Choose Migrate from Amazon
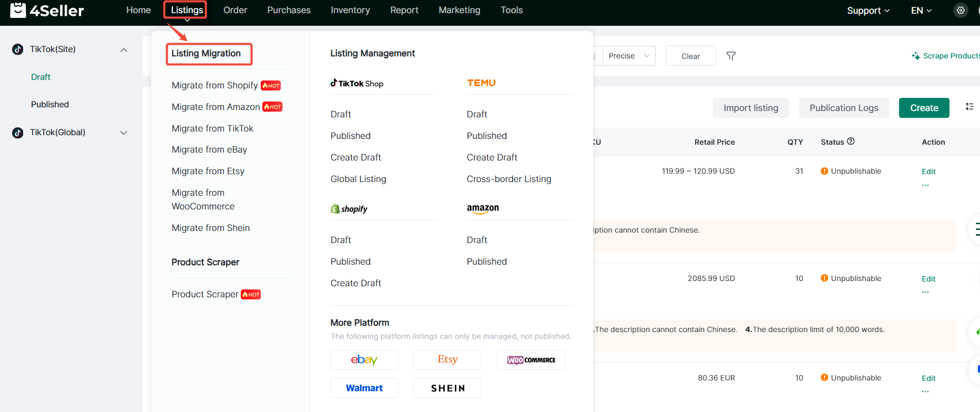 (x=216, y=107)
